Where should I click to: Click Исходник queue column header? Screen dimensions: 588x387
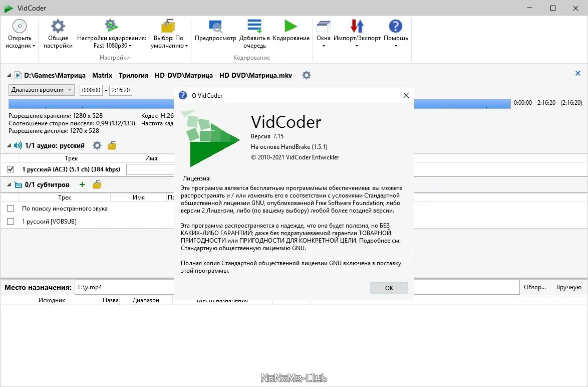52,300
